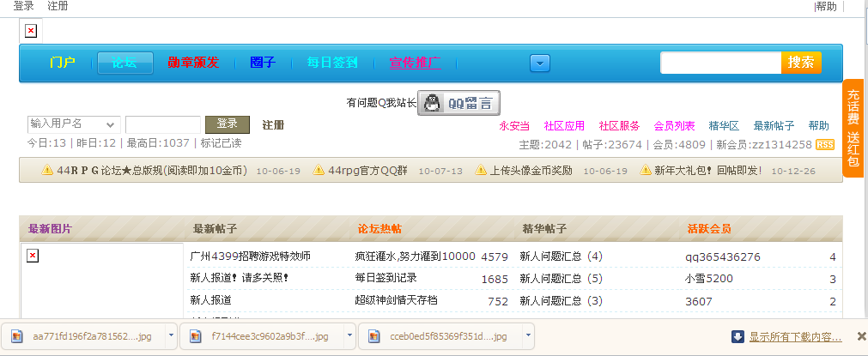The height and width of the screenshot is (356, 868).
Task: Open member qq365436276 profile
Action: [723, 257]
